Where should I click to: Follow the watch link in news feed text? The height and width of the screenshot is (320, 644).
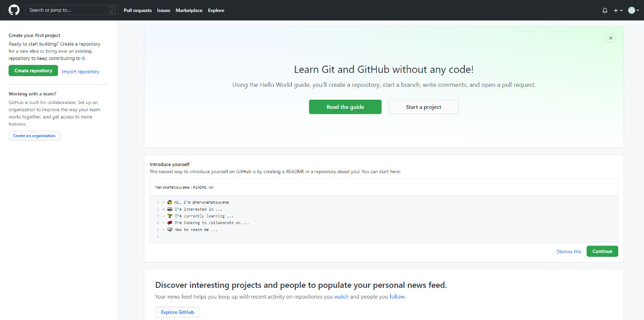[341, 296]
